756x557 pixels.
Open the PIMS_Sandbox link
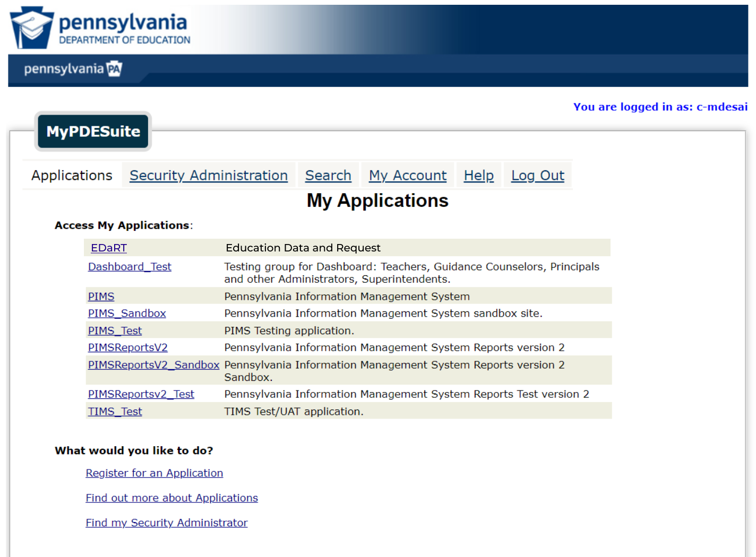127,314
